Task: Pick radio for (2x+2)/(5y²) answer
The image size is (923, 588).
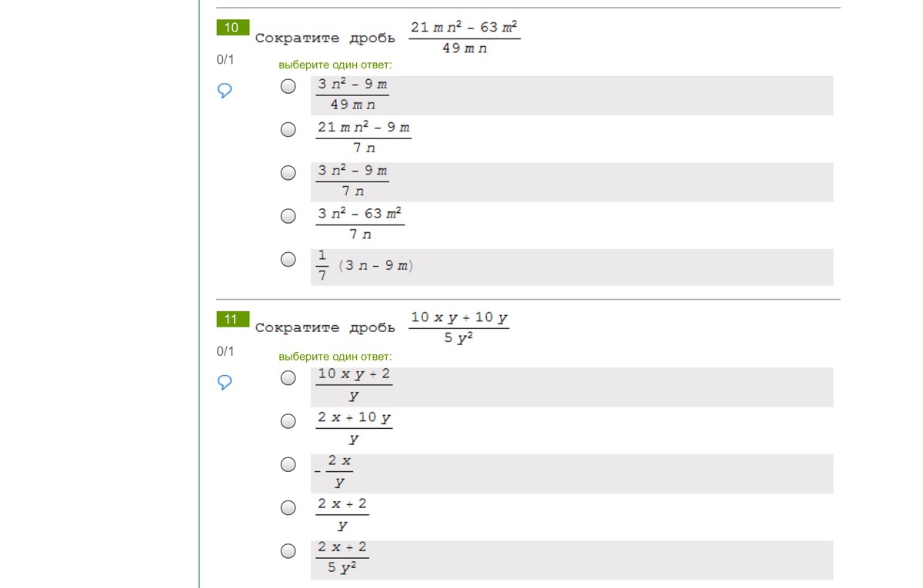Action: (288, 550)
